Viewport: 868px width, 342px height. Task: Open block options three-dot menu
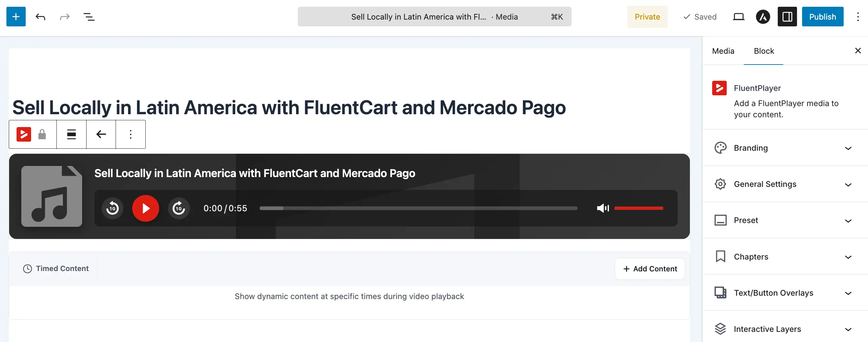click(131, 134)
